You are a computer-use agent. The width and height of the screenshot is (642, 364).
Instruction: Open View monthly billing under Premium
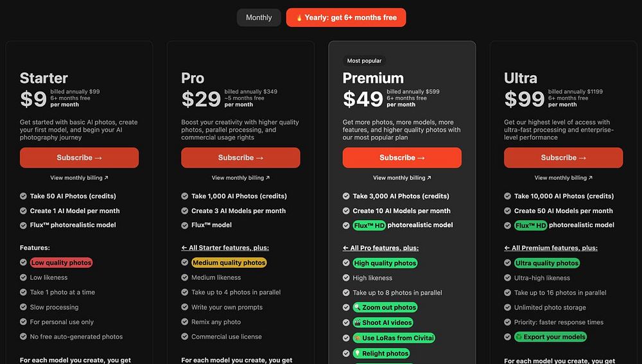click(x=402, y=178)
